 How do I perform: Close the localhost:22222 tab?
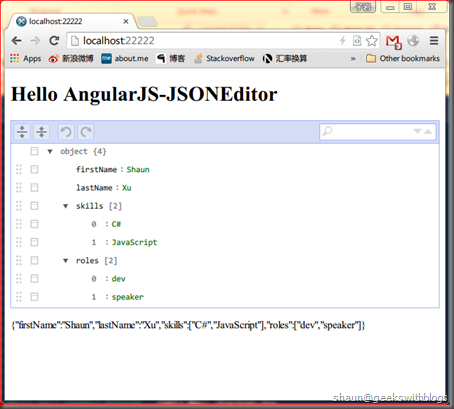pyautogui.click(x=126, y=22)
